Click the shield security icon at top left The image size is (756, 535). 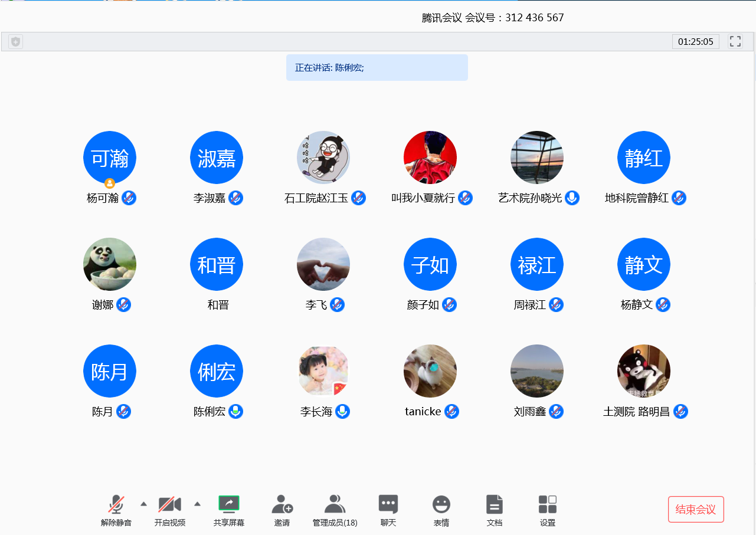pos(16,42)
